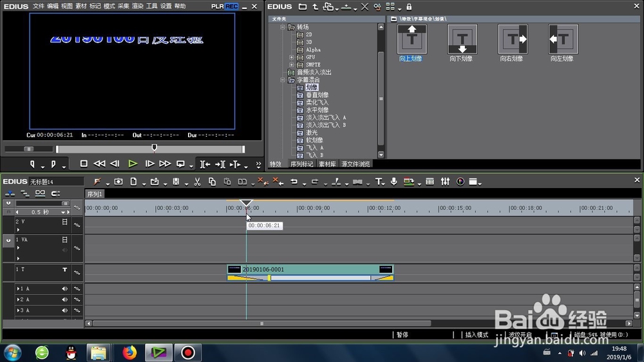Screen dimensions: 644x362
Task: Select the 序列1 sequence tab
Action: pyautogui.click(x=95, y=194)
